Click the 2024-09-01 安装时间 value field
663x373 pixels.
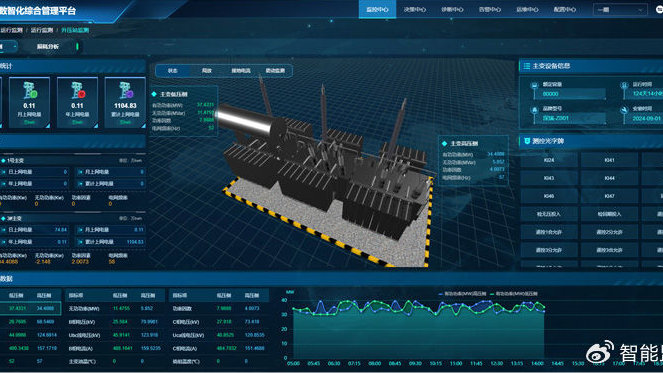(647, 118)
